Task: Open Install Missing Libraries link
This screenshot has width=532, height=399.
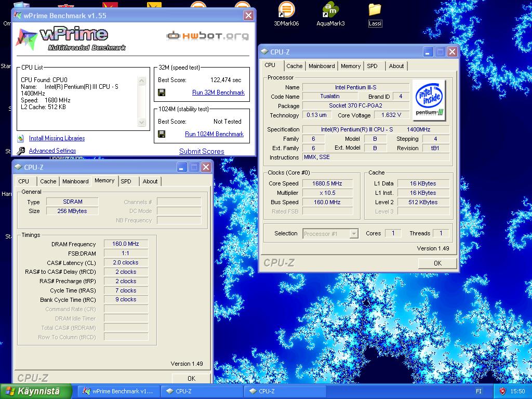Action: point(57,138)
